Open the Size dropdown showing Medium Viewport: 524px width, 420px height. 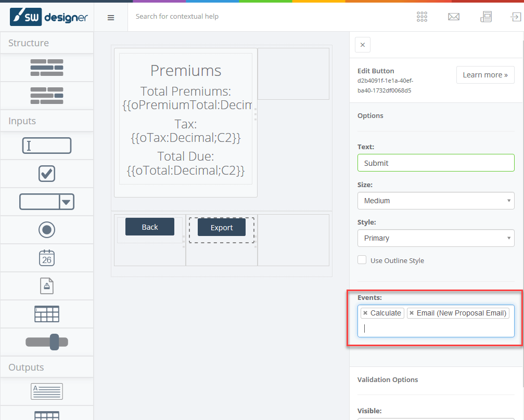point(436,201)
